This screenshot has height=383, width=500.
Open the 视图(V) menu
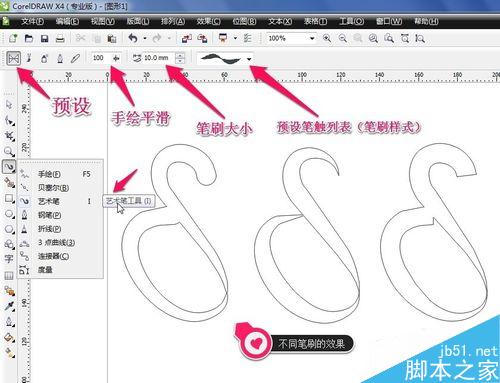pyautogui.click(x=103, y=22)
